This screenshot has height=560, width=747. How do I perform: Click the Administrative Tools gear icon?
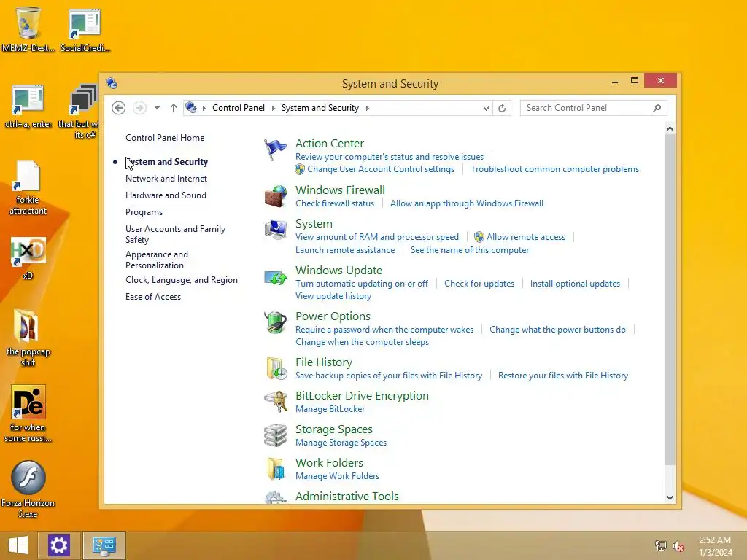pyautogui.click(x=275, y=497)
